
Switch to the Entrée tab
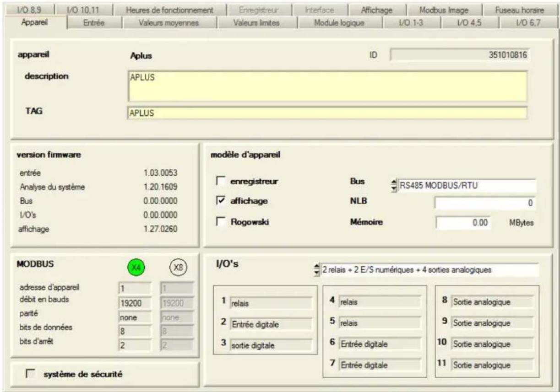(x=94, y=23)
